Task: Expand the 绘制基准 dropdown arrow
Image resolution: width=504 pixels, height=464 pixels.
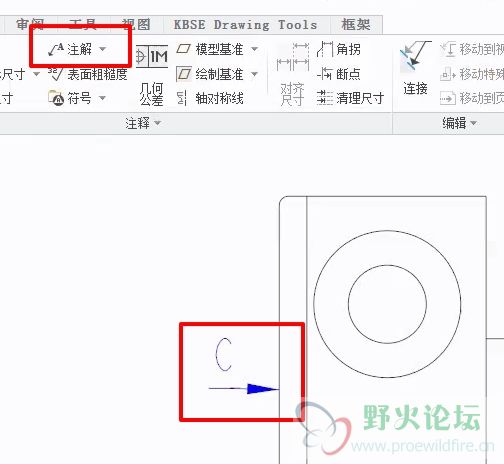Action: pos(255,74)
